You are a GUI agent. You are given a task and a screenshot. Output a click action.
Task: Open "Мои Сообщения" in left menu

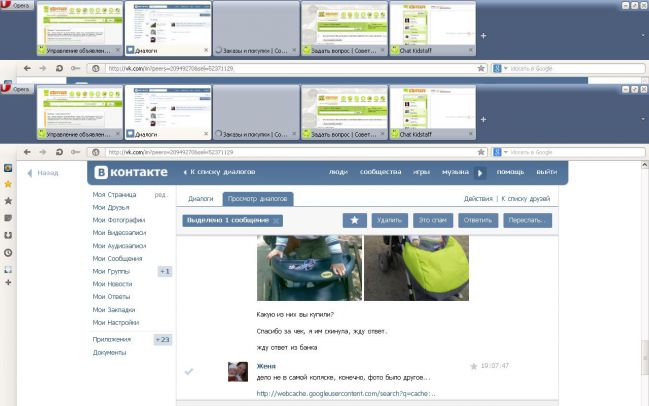click(119, 259)
